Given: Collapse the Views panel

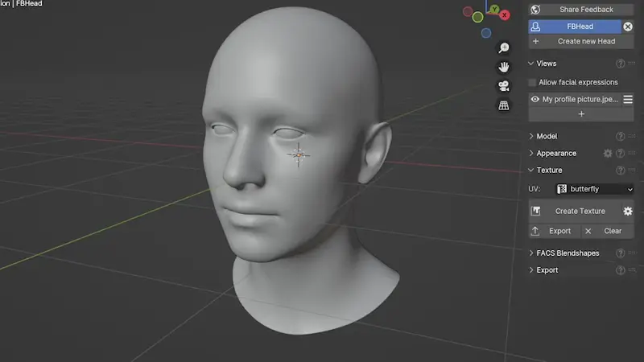Looking at the screenshot, I should point(530,64).
